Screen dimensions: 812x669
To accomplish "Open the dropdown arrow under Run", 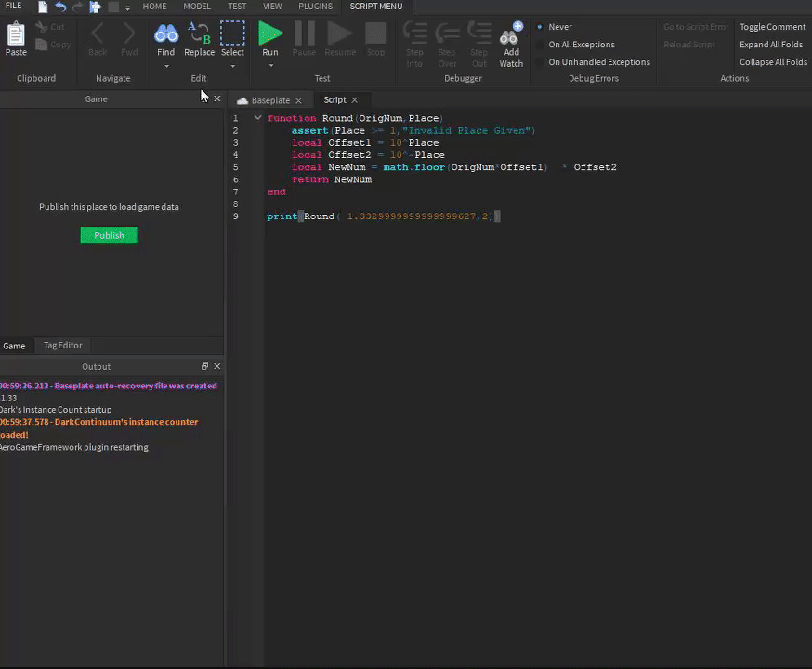I will (x=269, y=67).
